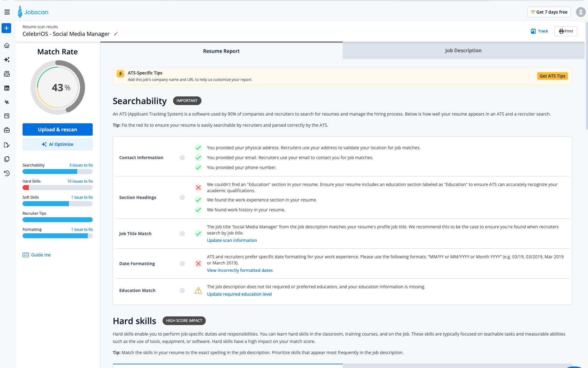The width and height of the screenshot is (588, 368).
Task: Click the 43% match rate gauge
Action: 58,87
